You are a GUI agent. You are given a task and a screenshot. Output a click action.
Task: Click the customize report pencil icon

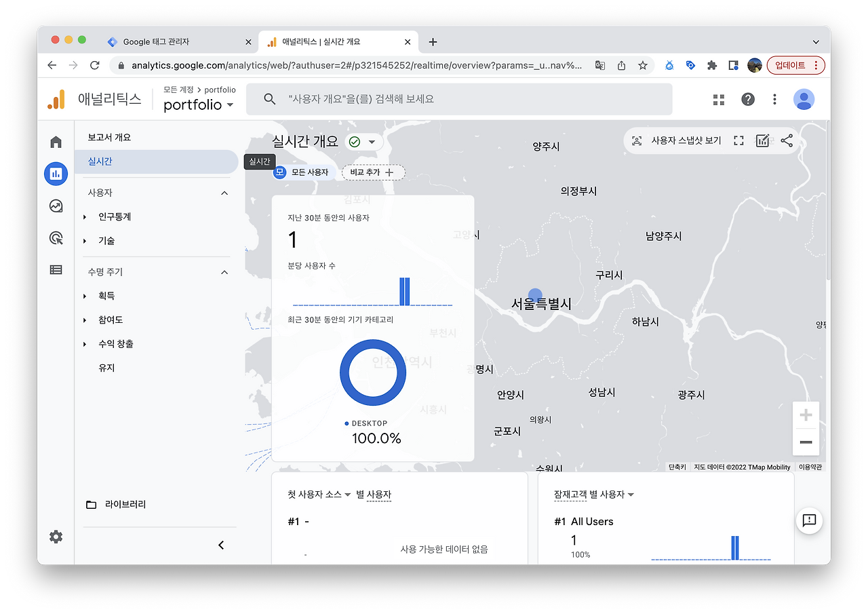pos(762,140)
